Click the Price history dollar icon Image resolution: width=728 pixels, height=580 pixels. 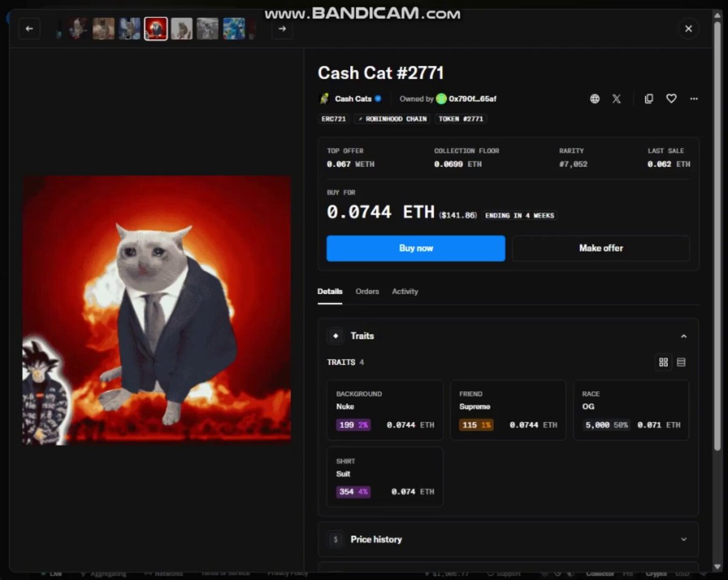click(335, 539)
